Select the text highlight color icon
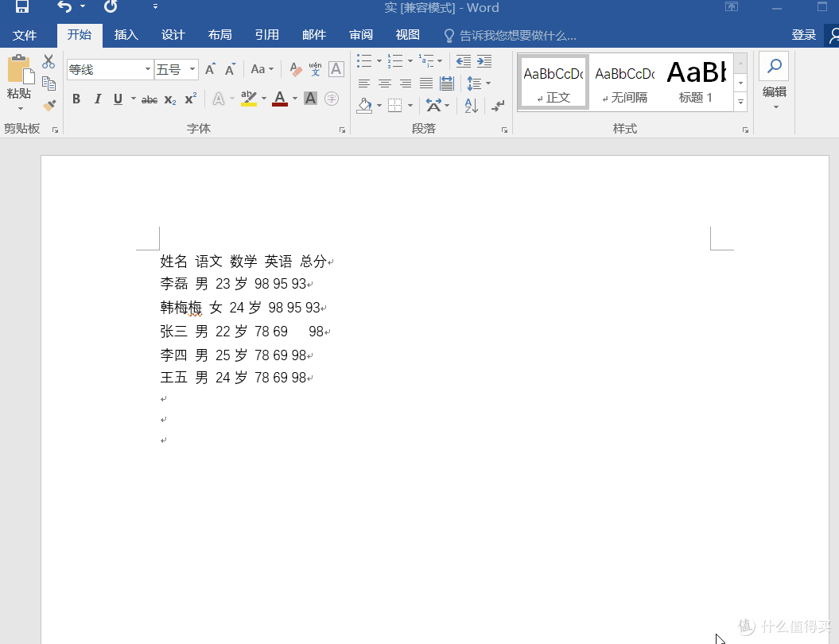Screen dimensions: 839x644 tap(249, 99)
